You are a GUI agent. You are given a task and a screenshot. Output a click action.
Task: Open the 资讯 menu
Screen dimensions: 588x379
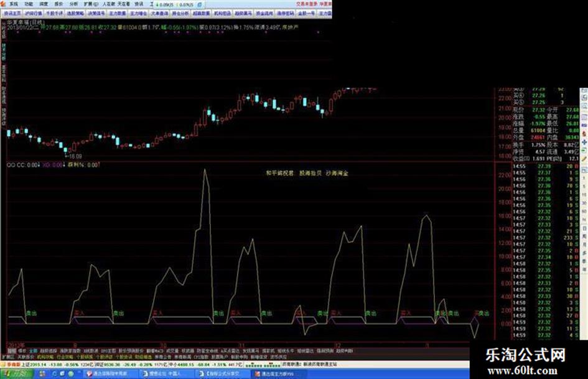tap(139, 4)
